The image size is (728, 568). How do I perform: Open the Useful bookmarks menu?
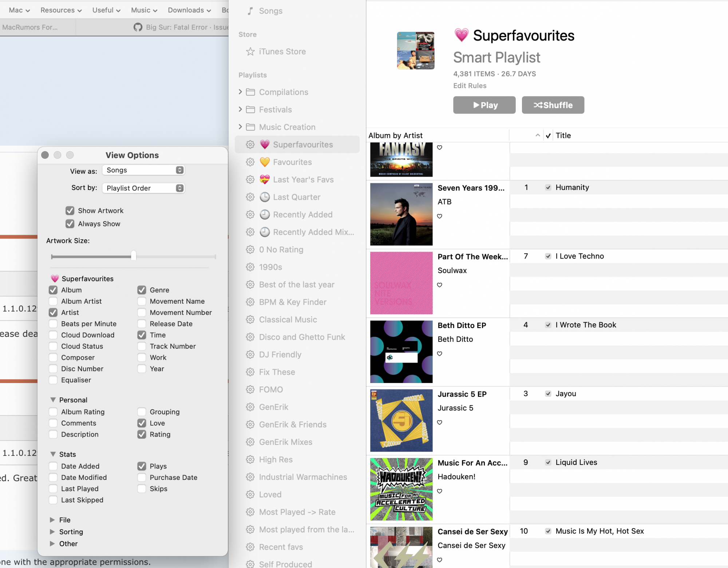(x=106, y=10)
